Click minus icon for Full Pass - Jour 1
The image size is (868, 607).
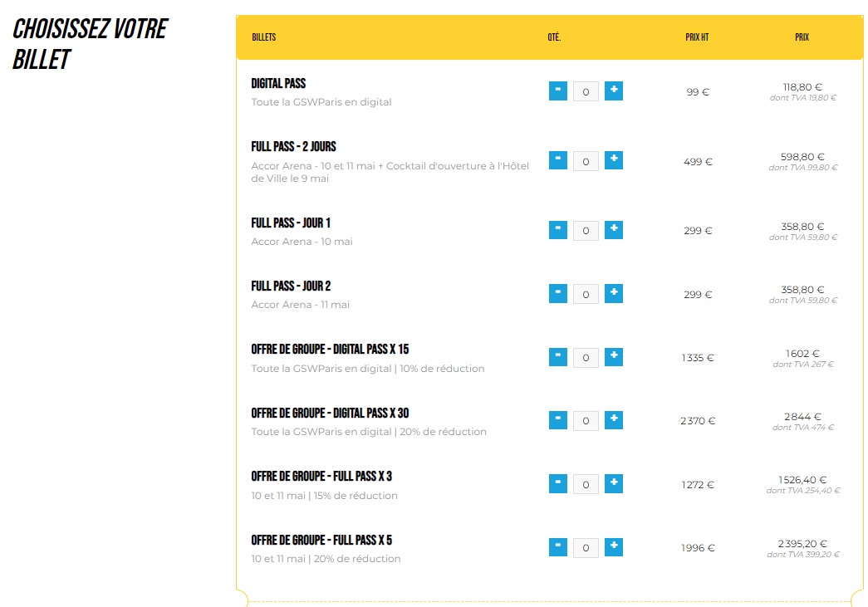[x=558, y=230]
